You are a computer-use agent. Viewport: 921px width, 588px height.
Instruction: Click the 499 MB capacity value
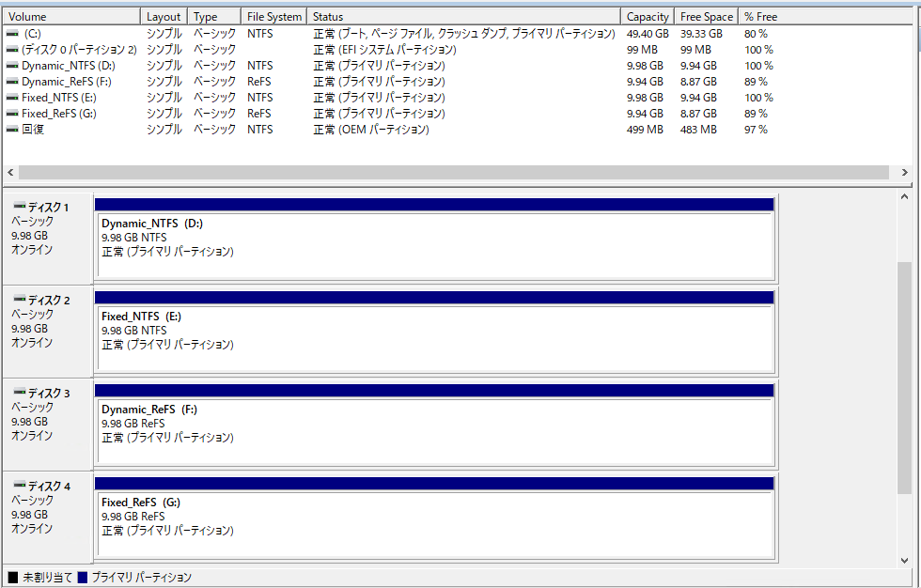coord(645,129)
